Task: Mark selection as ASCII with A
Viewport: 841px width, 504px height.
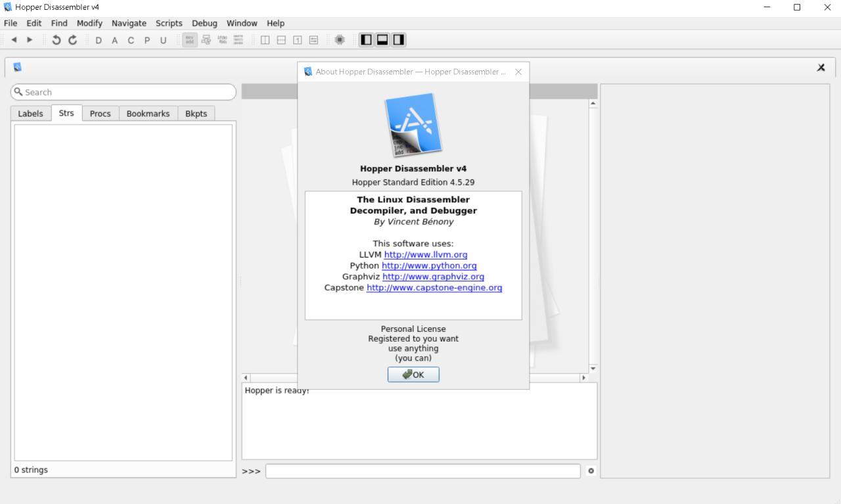Action: click(x=114, y=40)
